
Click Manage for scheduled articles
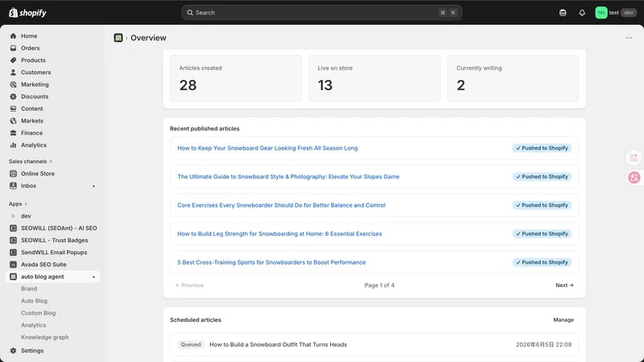click(563, 319)
